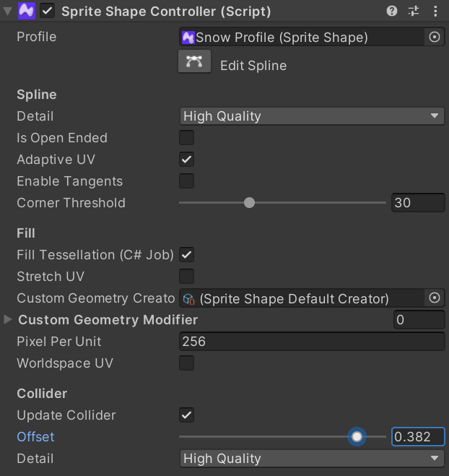This screenshot has width=449, height=476.
Task: Open component help reference icon
Action: click(392, 11)
